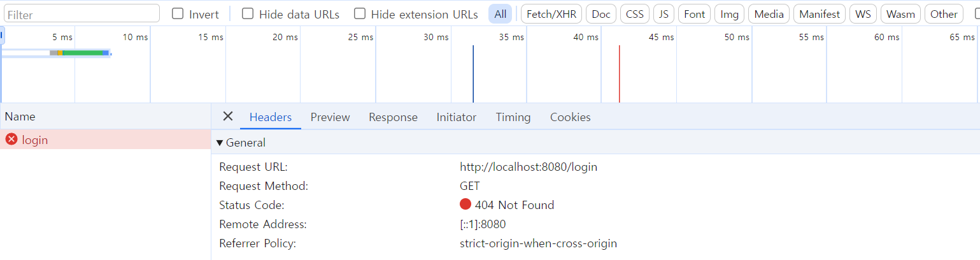Switch to the Preview tab
Screen dimensions: 980x260
(x=330, y=117)
